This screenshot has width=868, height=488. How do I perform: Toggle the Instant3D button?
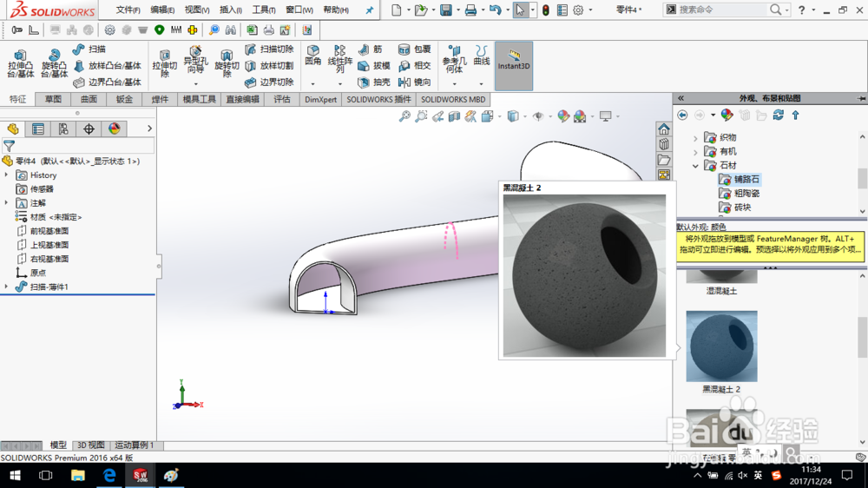click(x=514, y=65)
